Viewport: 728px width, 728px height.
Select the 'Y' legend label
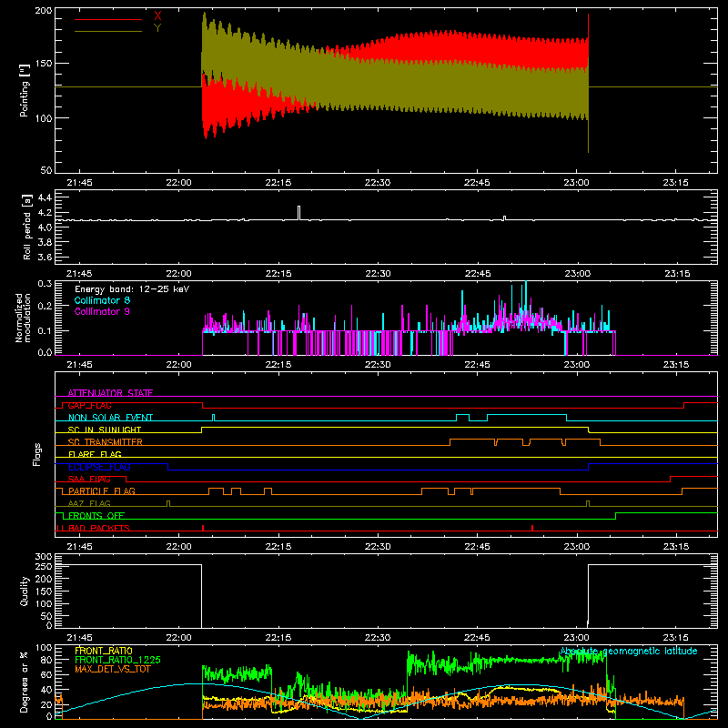(x=157, y=28)
